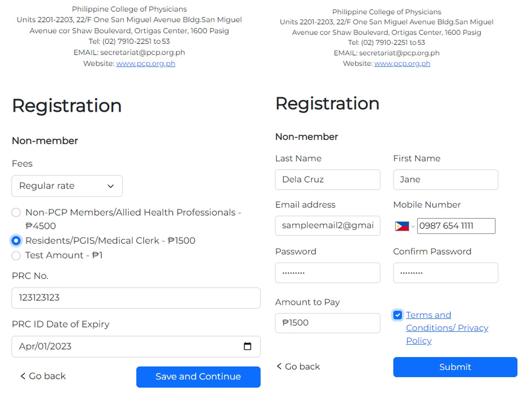Click the First Name field containing Jane
The width and height of the screenshot is (532, 399).
point(445,179)
